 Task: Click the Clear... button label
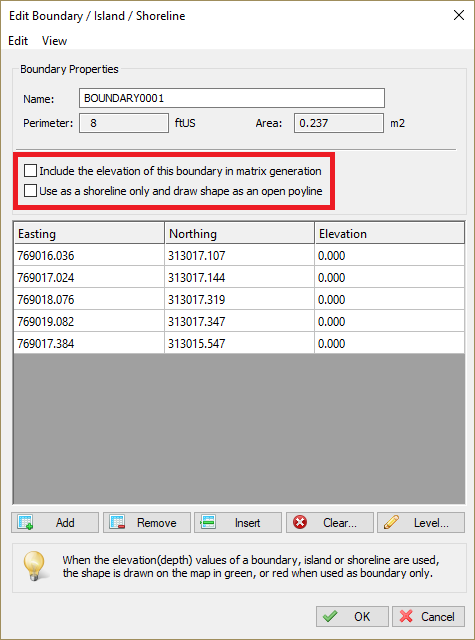click(x=340, y=523)
